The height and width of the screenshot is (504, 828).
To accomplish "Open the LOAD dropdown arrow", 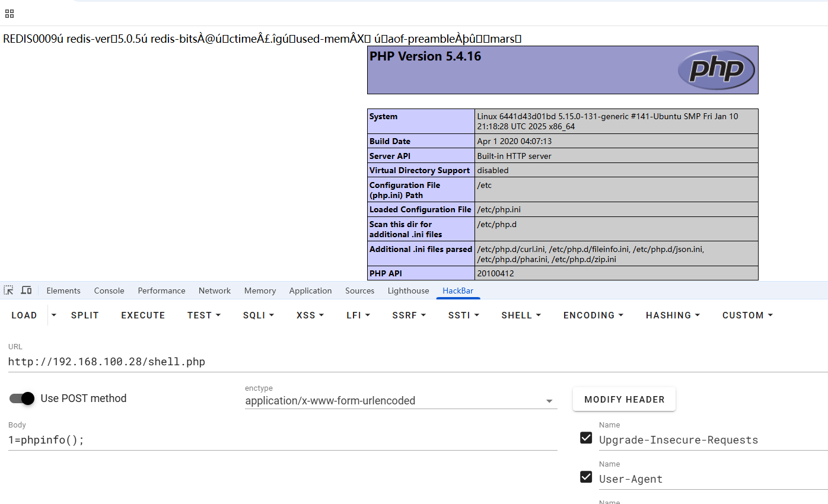I will point(54,315).
